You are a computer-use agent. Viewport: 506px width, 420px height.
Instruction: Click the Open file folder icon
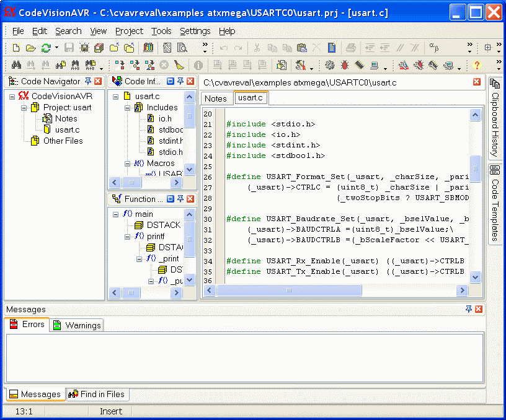(30, 48)
